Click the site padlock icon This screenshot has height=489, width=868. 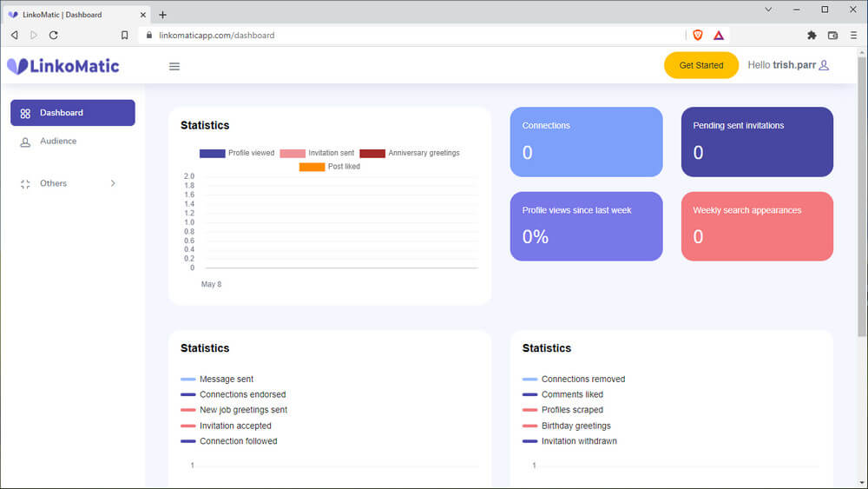pos(149,36)
